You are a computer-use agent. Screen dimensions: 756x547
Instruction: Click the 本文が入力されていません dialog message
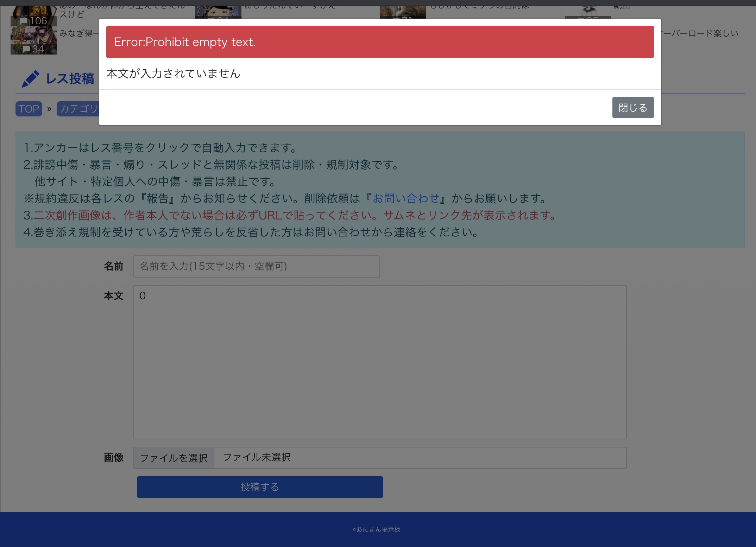pyautogui.click(x=173, y=74)
